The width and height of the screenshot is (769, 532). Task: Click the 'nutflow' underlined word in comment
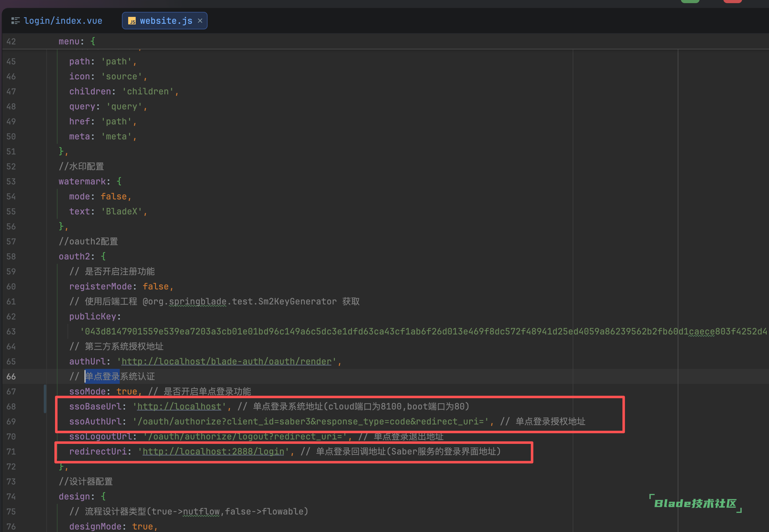pos(201,511)
